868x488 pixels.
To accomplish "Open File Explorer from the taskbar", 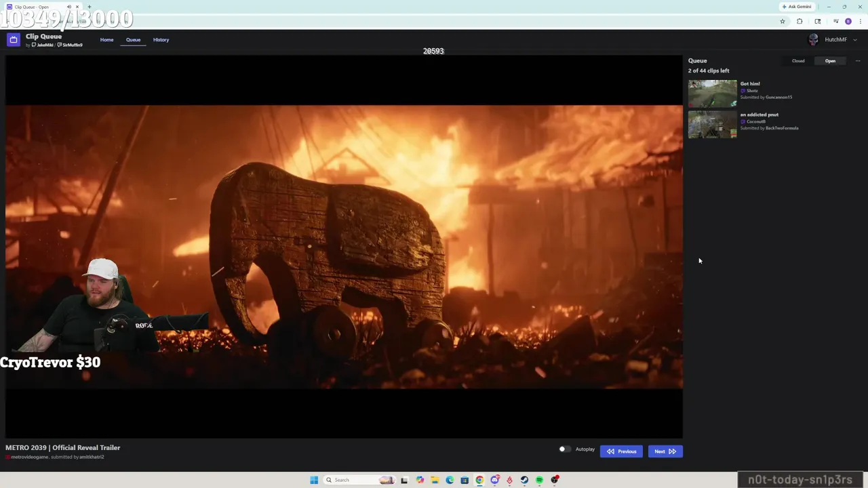I will [435, 480].
